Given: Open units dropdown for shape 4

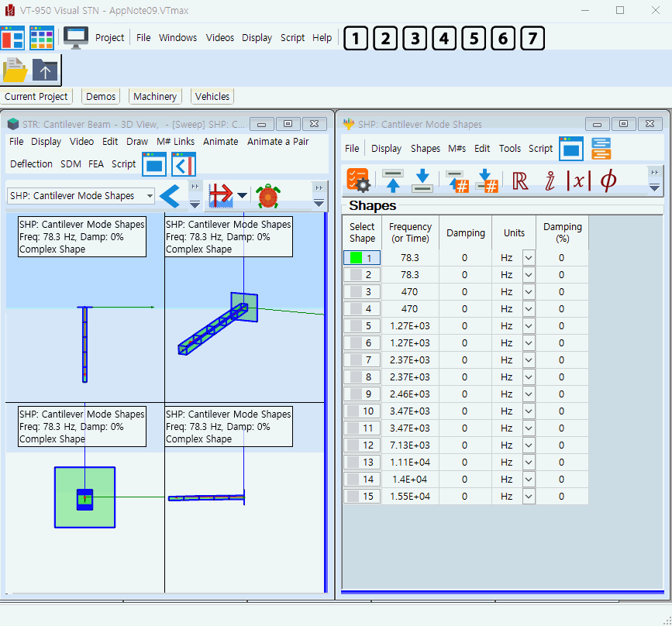Looking at the screenshot, I should (x=529, y=309).
